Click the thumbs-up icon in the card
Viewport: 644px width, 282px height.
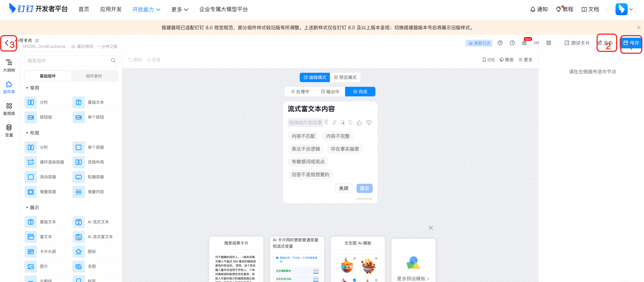tap(359, 122)
